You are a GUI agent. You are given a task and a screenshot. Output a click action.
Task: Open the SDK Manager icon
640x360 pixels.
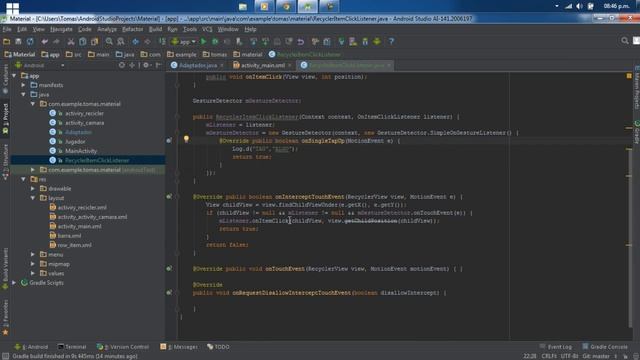coord(365,42)
